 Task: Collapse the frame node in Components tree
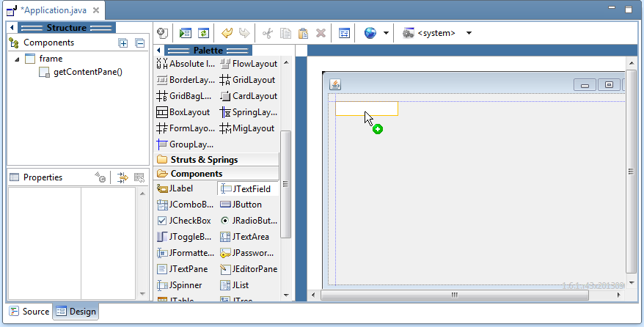17,59
